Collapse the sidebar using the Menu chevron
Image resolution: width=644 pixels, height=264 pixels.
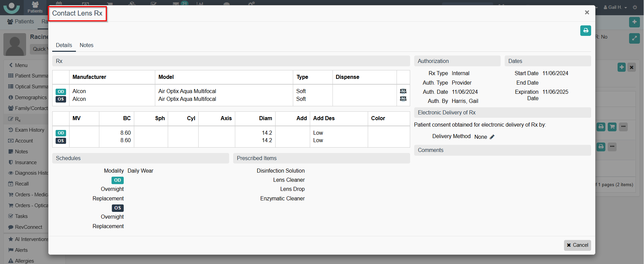[11, 65]
